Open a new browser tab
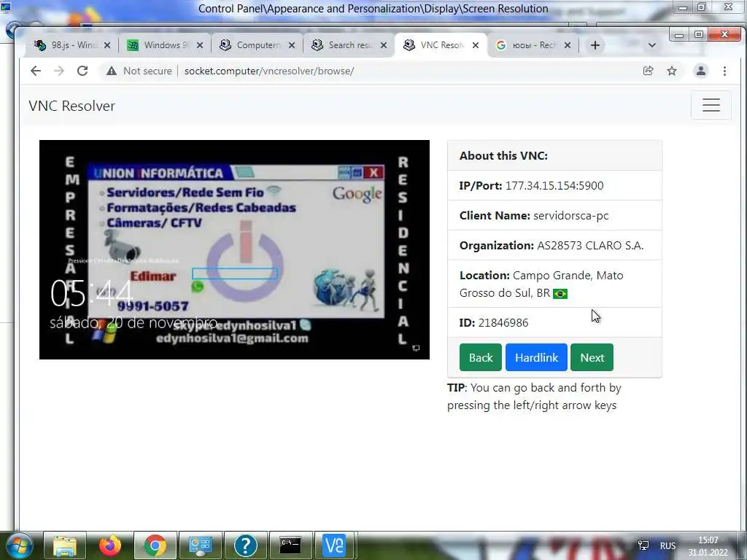The image size is (747, 560). click(x=595, y=45)
